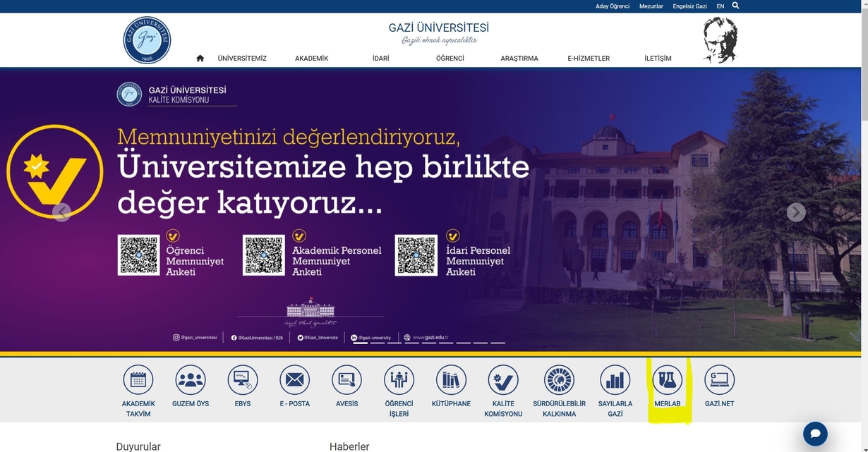Open the İLETİŞİM menu item
Screen dimensions: 868x452
click(x=659, y=58)
